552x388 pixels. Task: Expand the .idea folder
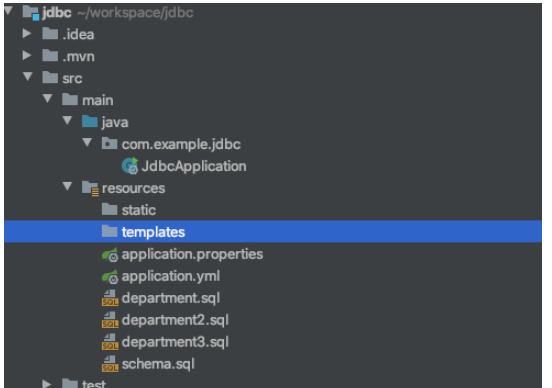(x=27, y=33)
